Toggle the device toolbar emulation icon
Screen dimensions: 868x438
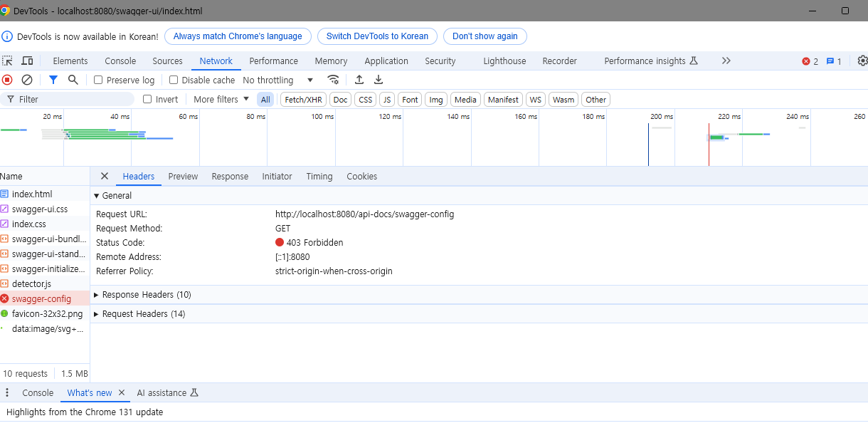tap(27, 61)
